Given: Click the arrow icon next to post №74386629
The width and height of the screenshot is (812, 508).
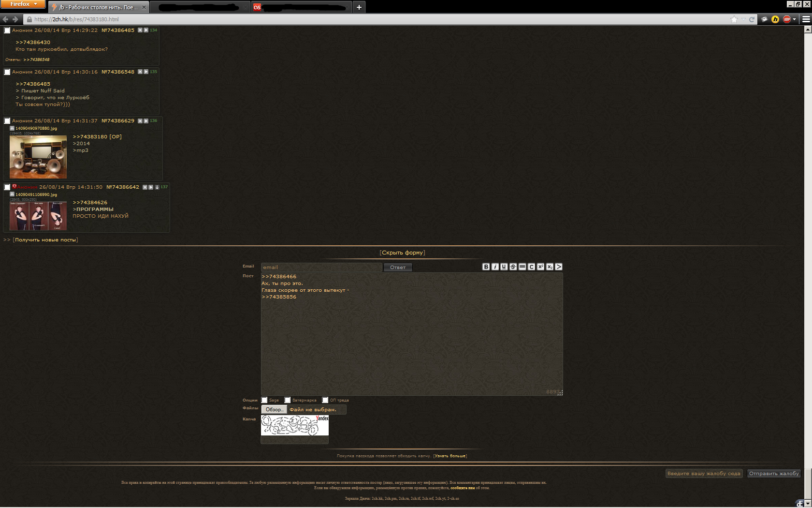Looking at the screenshot, I should point(146,120).
